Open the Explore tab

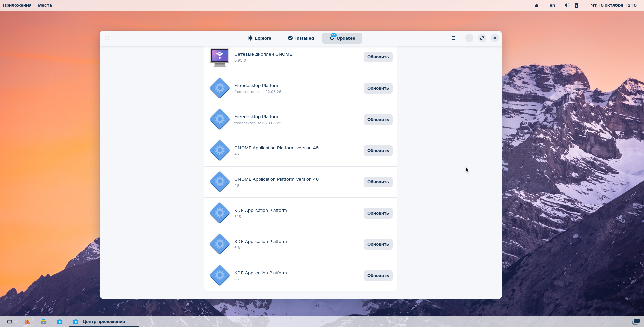click(x=259, y=38)
